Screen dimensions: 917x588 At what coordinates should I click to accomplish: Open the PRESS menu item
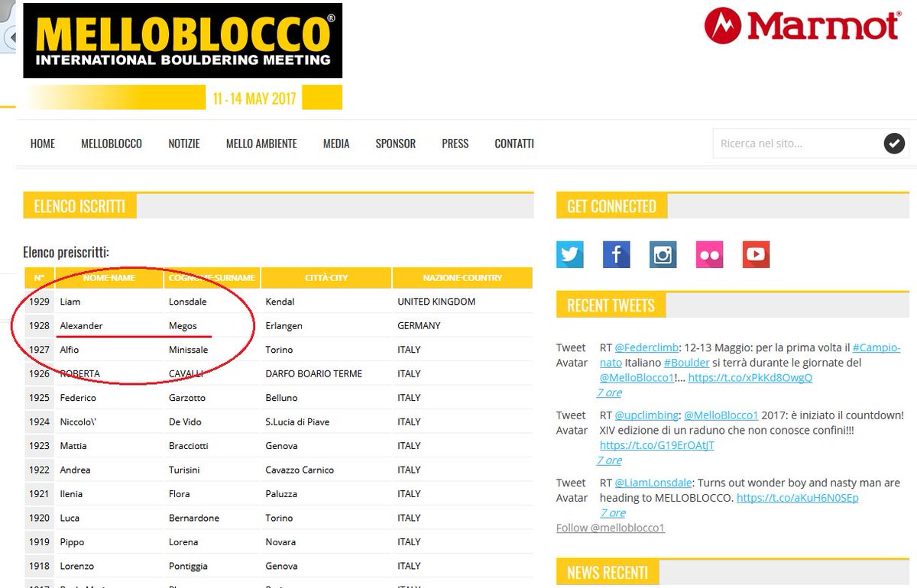(455, 144)
